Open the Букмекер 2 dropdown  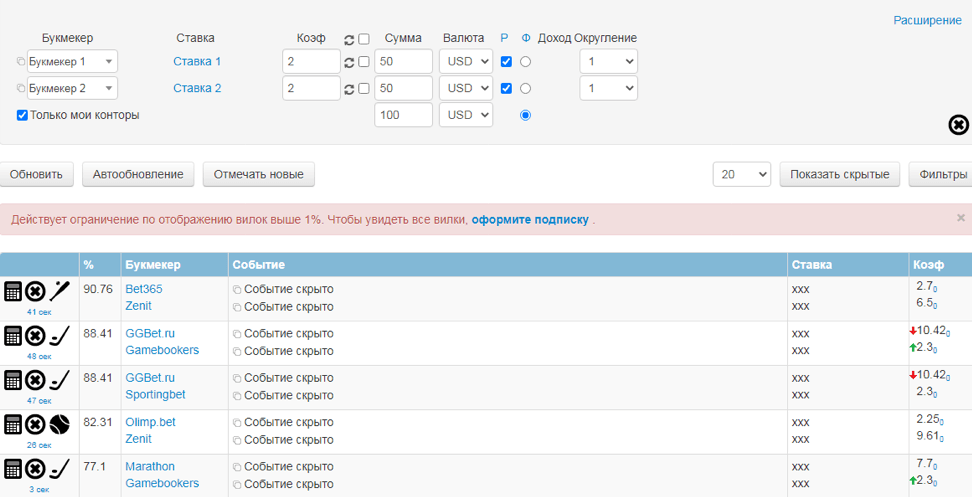coord(72,88)
